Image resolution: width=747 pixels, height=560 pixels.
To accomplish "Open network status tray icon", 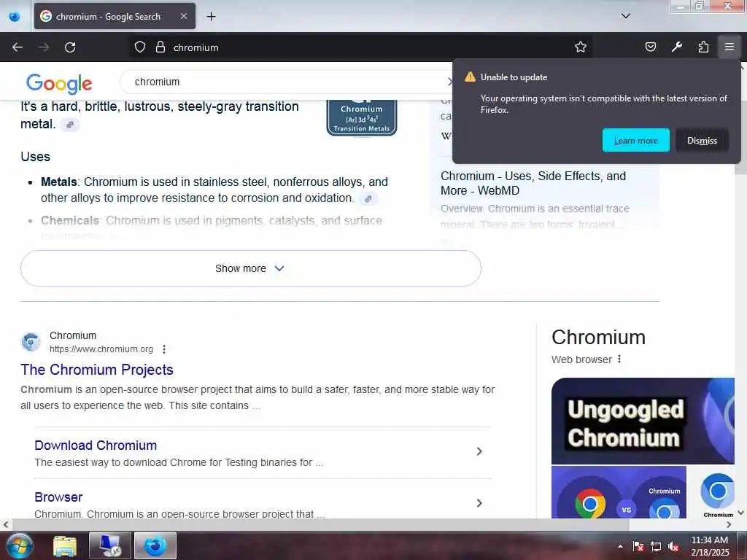I will click(x=656, y=546).
